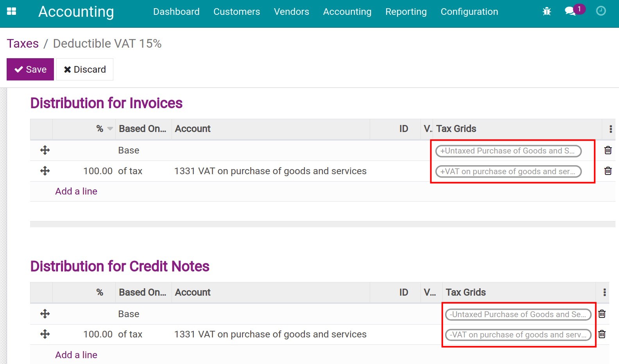This screenshot has height=364, width=619.
Task: Open the debug bug icon menu
Action: [x=547, y=11]
